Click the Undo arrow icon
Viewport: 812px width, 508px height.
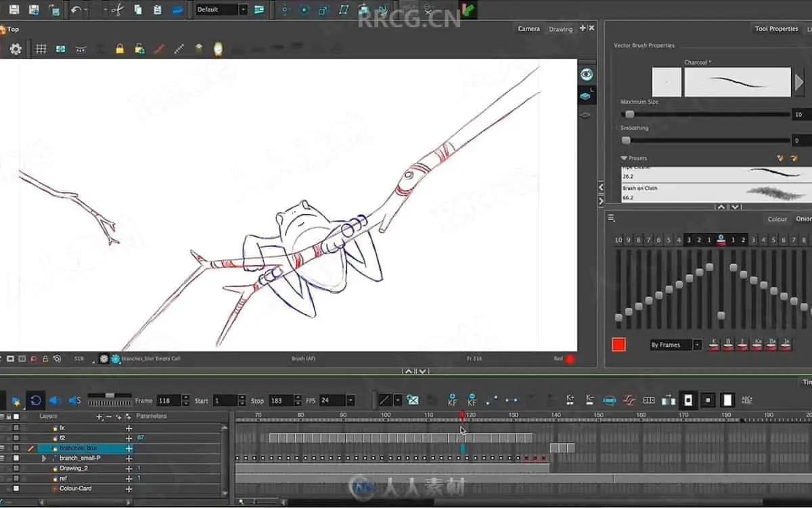pos(75,10)
